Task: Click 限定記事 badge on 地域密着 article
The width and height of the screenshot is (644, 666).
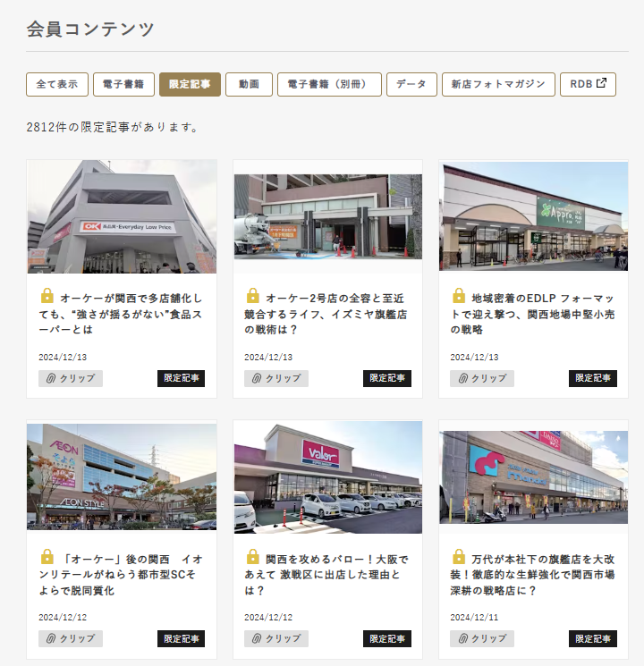Action: pyautogui.click(x=593, y=378)
